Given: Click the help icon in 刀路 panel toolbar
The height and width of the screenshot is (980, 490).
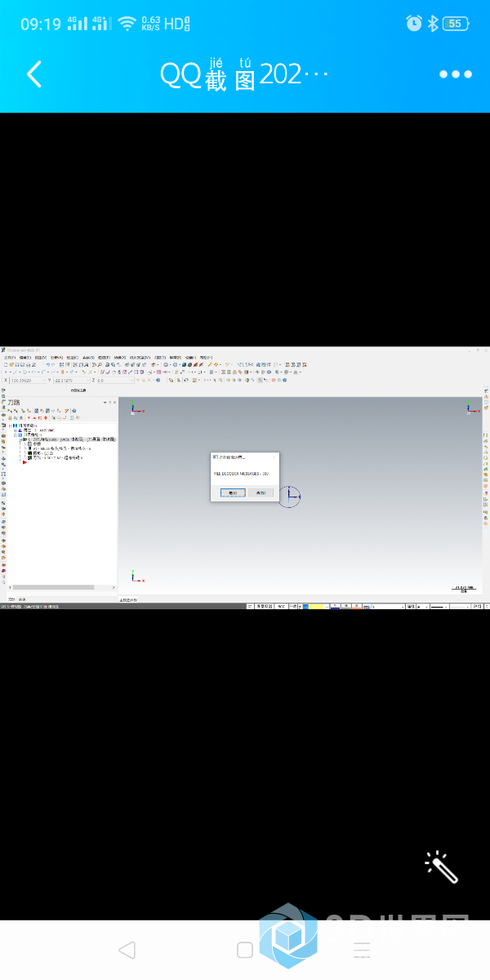Looking at the screenshot, I should (74, 411).
